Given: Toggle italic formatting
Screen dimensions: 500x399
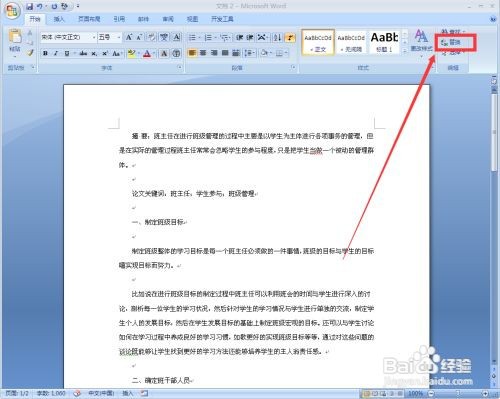Looking at the screenshot, I should (x=56, y=53).
